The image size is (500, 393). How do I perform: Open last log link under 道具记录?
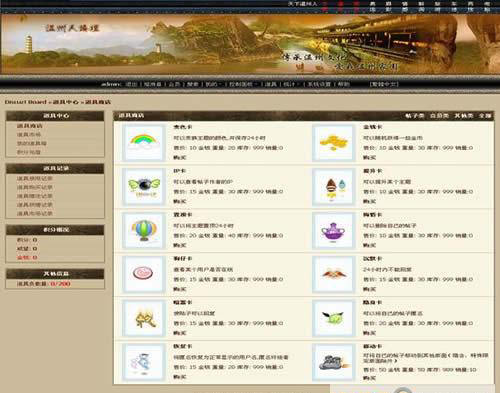35,213
